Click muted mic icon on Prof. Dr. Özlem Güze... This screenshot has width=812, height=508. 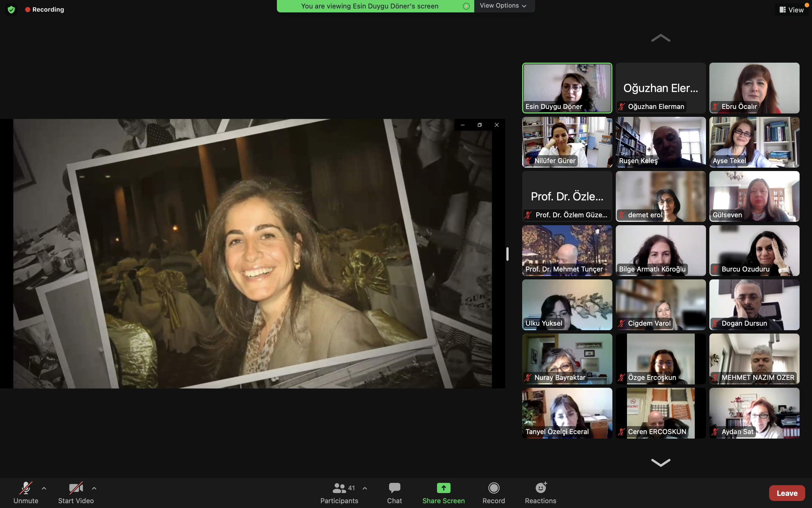point(528,215)
